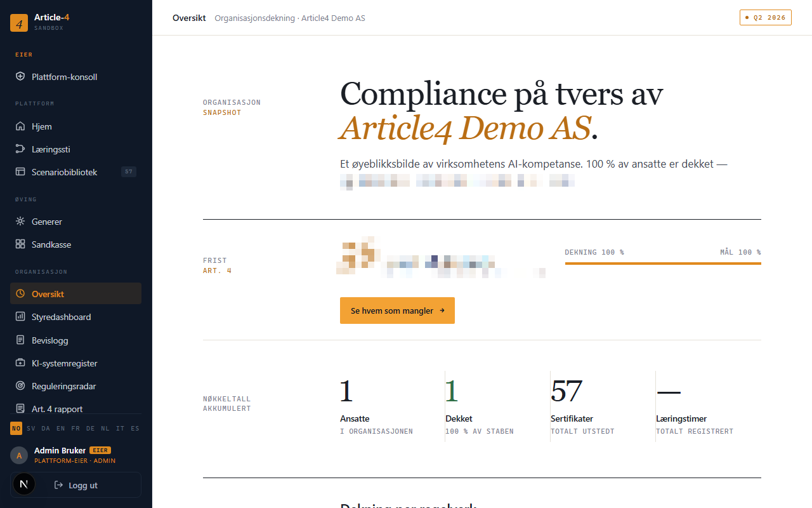Switch language to ES
The width and height of the screenshot is (812, 508).
pyautogui.click(x=135, y=429)
